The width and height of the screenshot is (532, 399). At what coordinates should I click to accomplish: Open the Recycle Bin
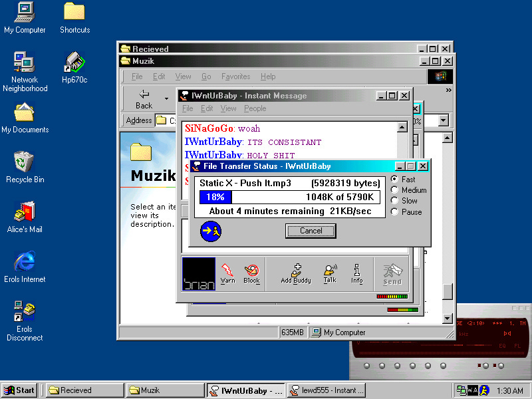click(x=25, y=168)
